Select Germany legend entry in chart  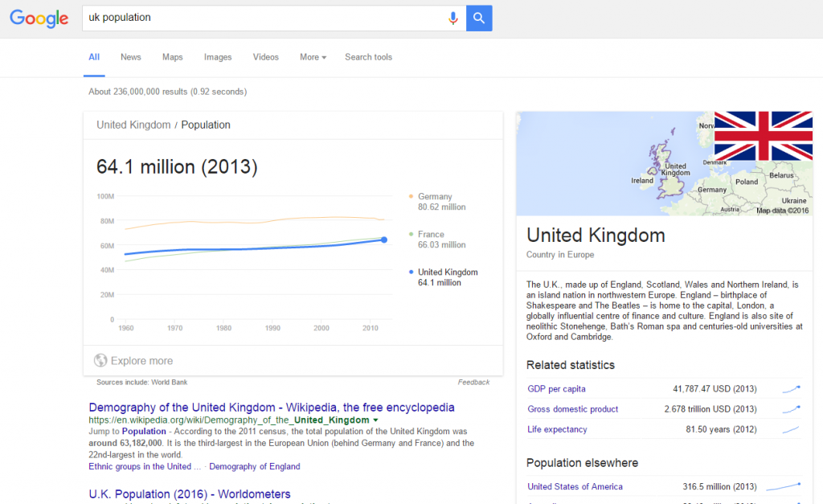click(x=437, y=202)
